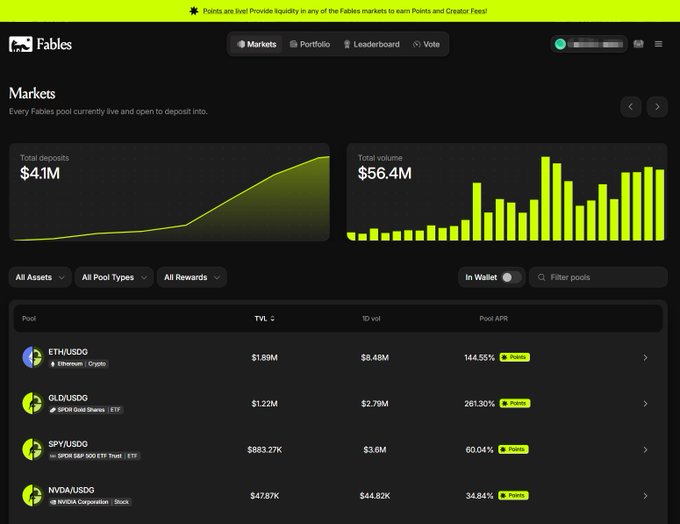Click the GLD/USDG pool token icon
Screen dimensions: 680x524
click(33, 403)
